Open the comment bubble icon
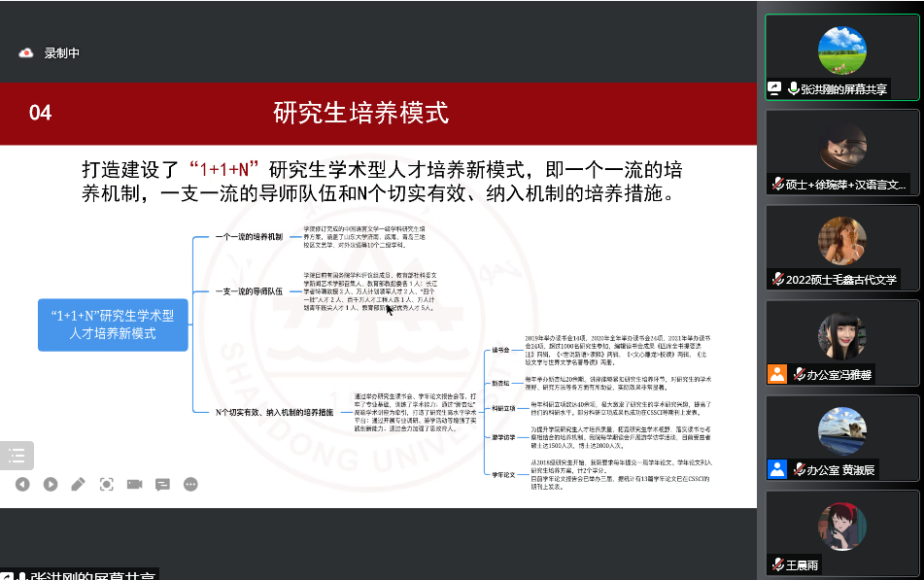 162,484
